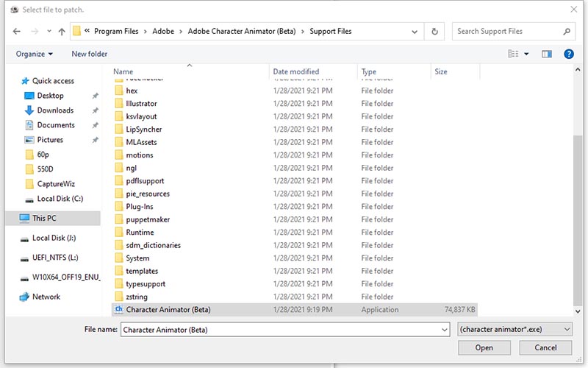Select Character Animator (Beta) application file
This screenshot has height=368, width=588.
(x=295, y=310)
